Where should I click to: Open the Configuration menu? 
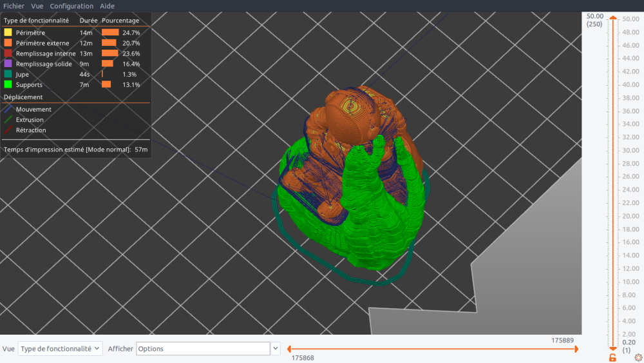71,6
